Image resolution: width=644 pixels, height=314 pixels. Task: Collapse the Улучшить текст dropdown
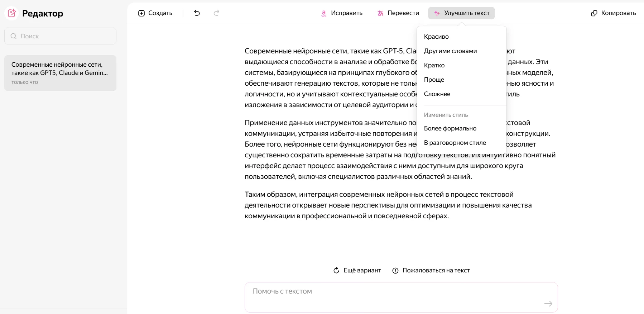pyautogui.click(x=461, y=13)
